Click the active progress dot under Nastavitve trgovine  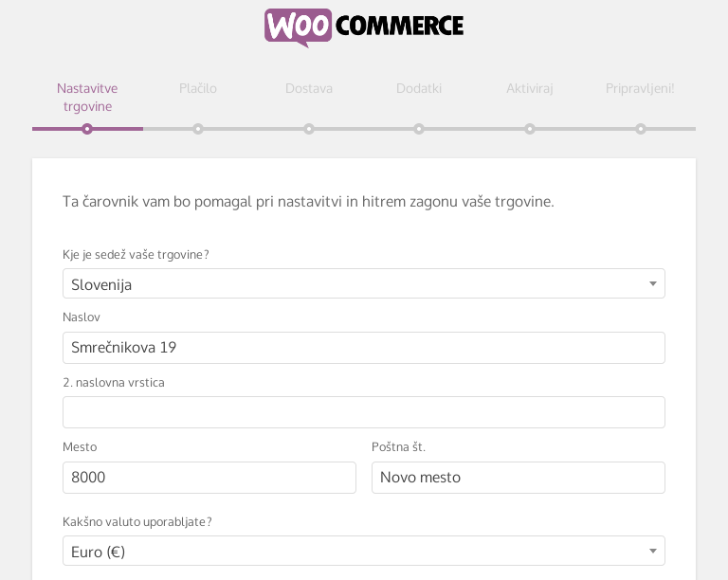point(87,129)
